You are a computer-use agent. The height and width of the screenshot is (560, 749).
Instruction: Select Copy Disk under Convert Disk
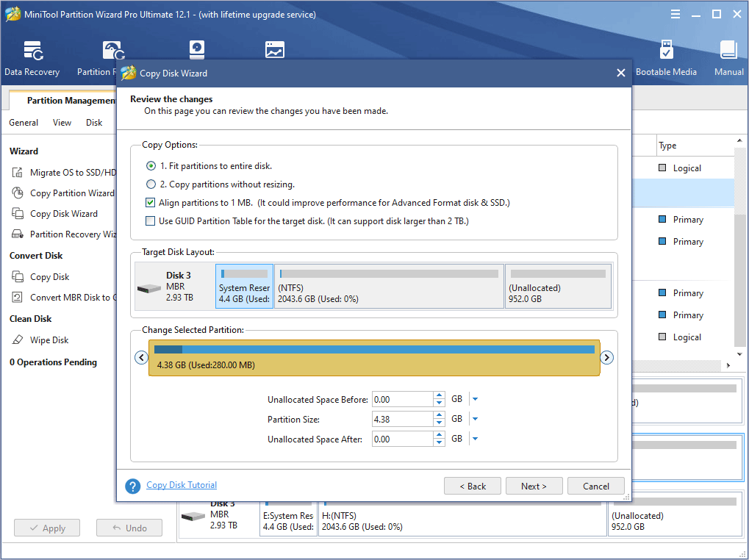click(40, 277)
